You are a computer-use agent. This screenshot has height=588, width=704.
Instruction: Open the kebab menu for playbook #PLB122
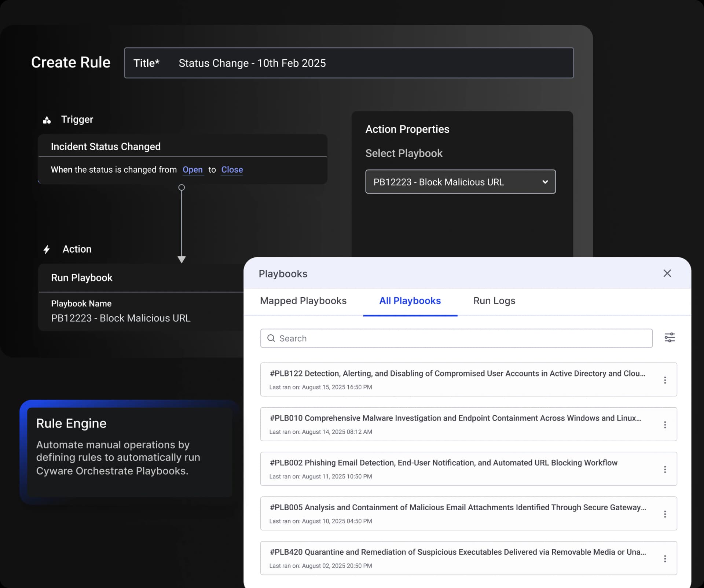click(665, 380)
